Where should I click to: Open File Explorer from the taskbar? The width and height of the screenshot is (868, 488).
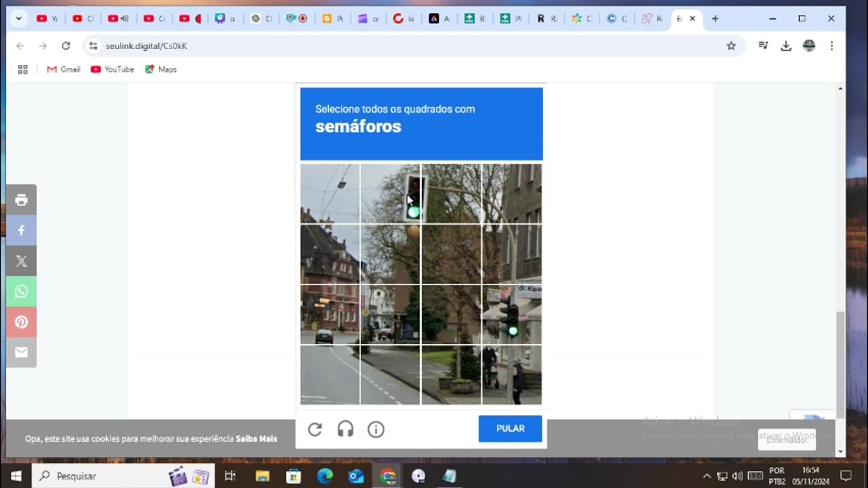coord(262,476)
